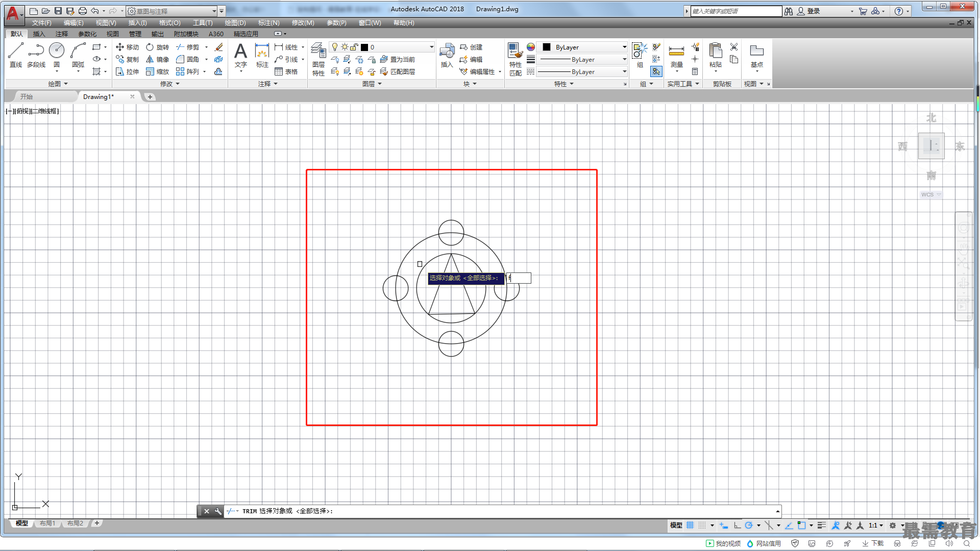Activate the Rotate (旋转) command
The height and width of the screenshot is (551, 980).
tap(157, 47)
